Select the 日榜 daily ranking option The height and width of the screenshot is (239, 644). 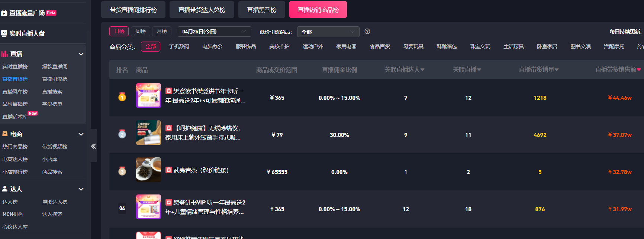tap(119, 32)
